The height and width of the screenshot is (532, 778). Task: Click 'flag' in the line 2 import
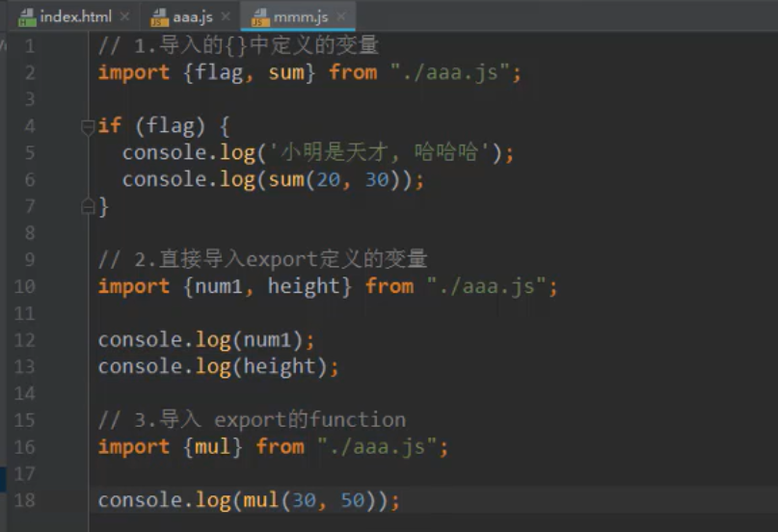pos(219,73)
